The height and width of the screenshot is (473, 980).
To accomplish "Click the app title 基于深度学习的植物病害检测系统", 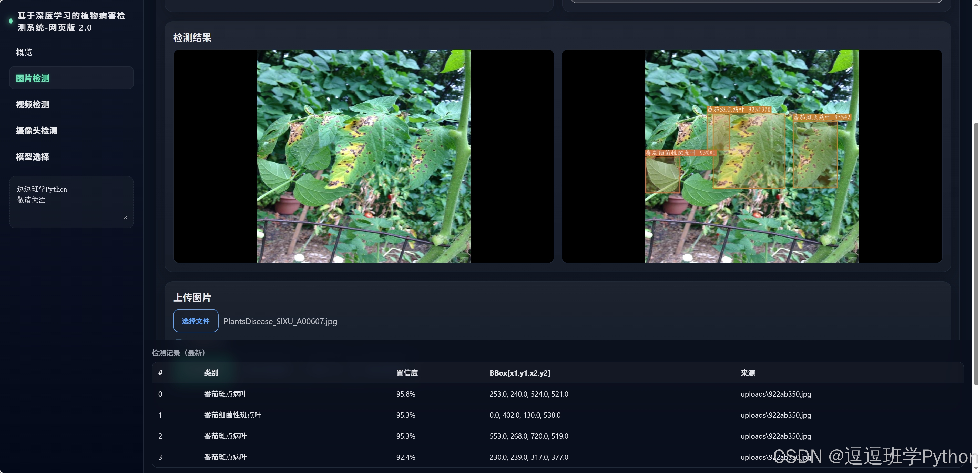I will point(71,21).
